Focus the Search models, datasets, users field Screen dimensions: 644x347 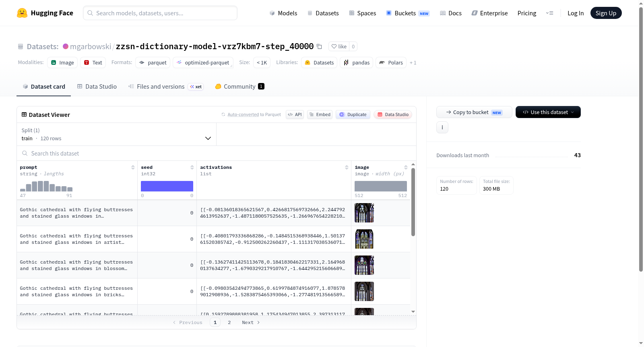(160, 13)
